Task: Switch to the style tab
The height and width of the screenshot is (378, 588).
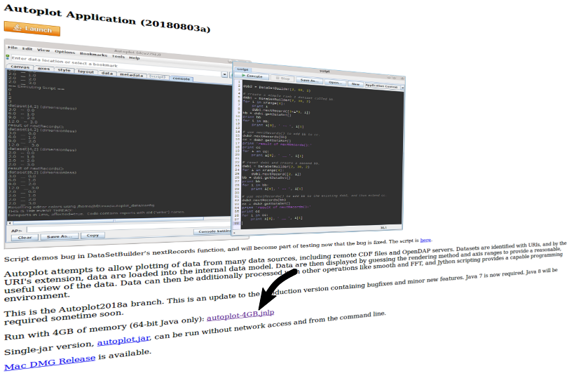Action: (x=64, y=70)
